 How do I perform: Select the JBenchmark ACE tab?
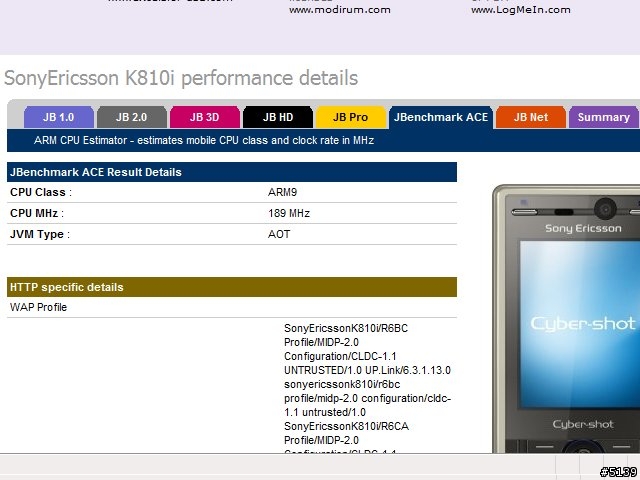(x=441, y=117)
